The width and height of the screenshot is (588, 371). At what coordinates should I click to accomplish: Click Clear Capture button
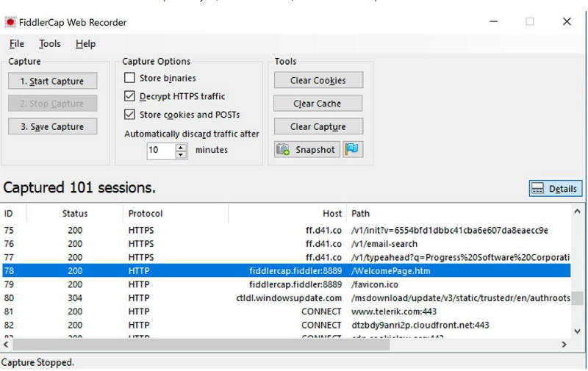[x=318, y=126]
